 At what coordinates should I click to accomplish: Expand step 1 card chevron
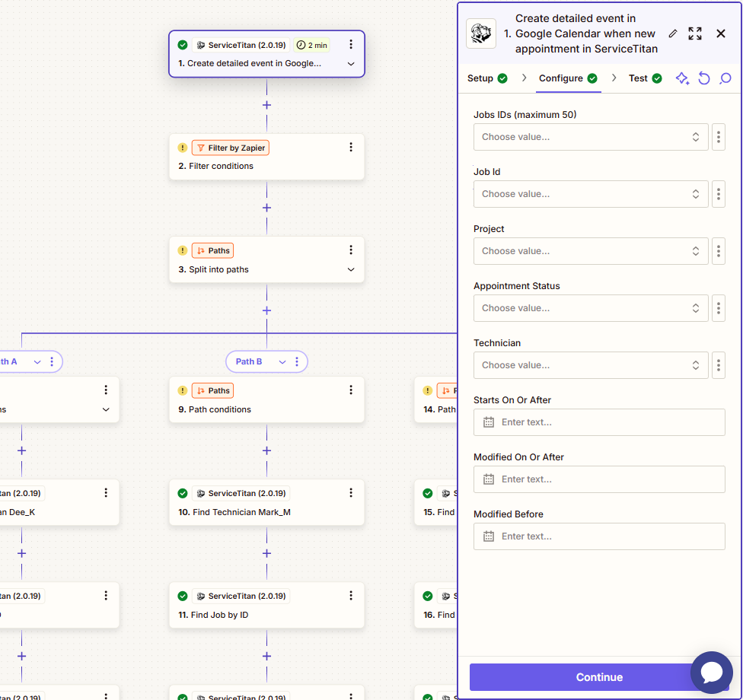click(351, 64)
